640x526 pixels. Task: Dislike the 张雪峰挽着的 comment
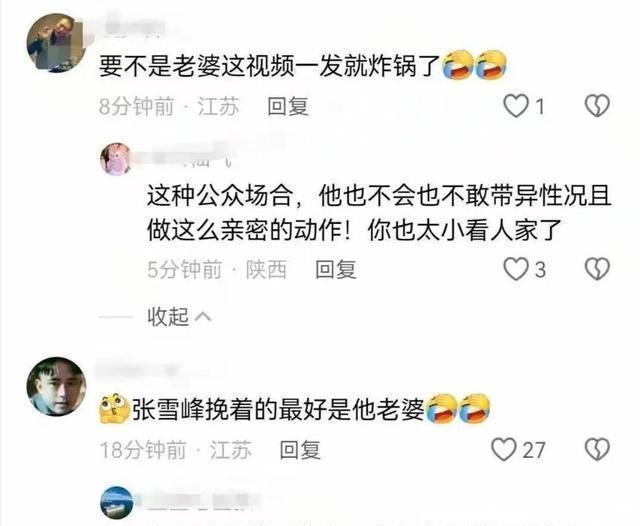tap(597, 449)
